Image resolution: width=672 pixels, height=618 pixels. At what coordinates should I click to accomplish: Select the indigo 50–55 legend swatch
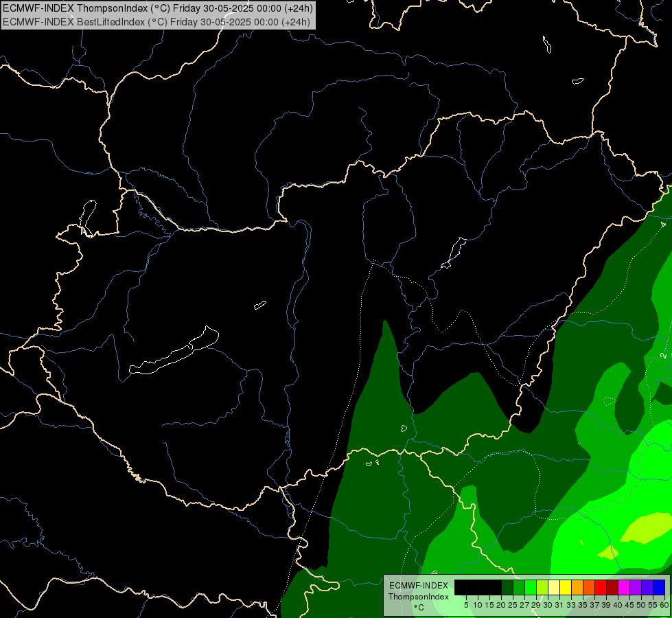[x=647, y=587]
